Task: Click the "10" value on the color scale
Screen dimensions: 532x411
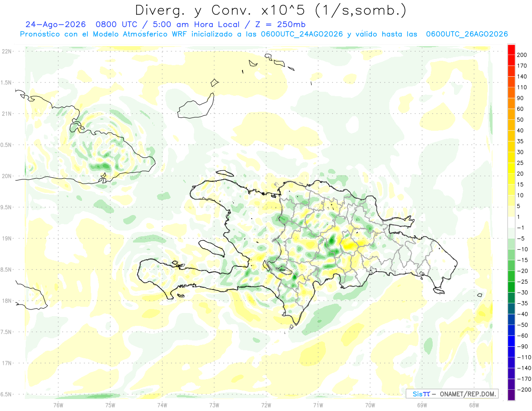Action: tap(521, 196)
